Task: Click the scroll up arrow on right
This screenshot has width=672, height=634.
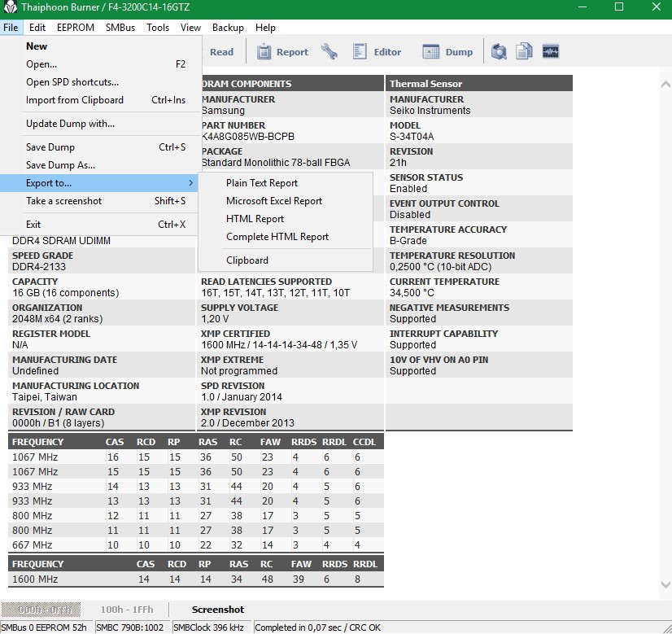Action: 665,85
